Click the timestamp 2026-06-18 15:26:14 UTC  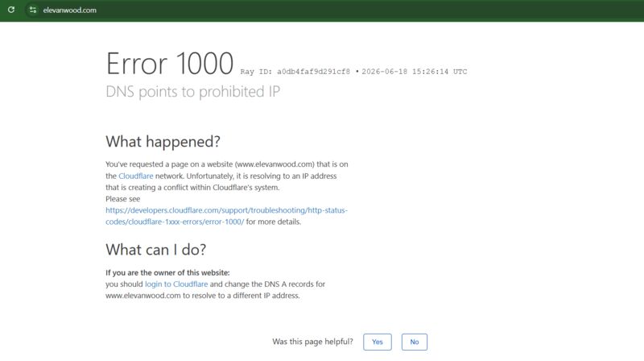click(414, 72)
